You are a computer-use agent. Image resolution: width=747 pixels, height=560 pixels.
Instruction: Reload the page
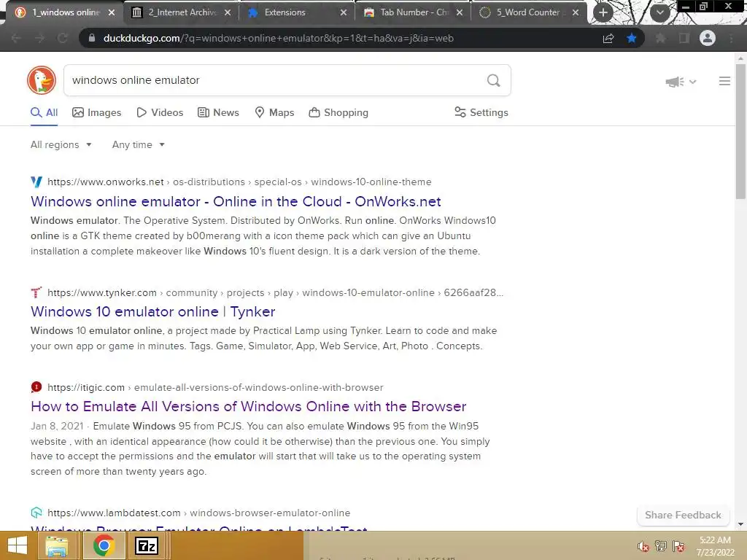tap(63, 38)
